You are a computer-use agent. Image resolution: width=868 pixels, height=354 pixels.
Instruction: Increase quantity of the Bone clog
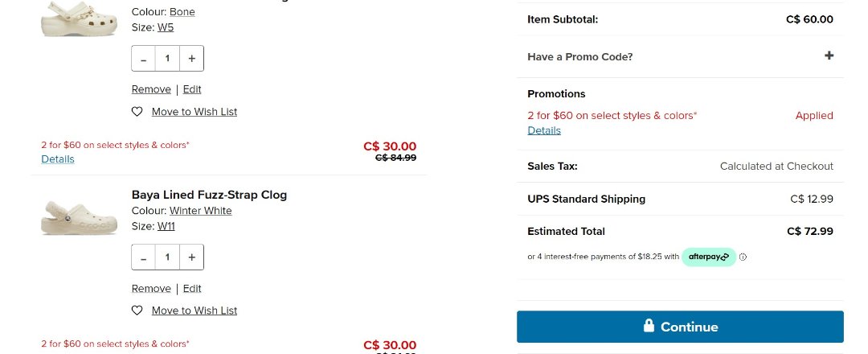click(x=192, y=59)
